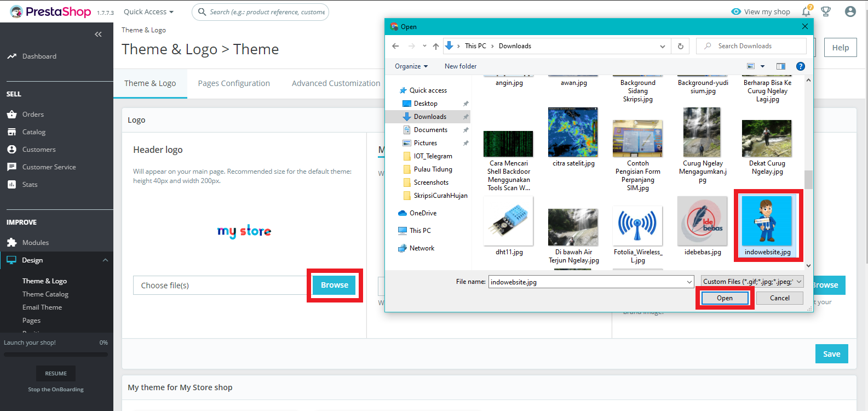
Task: Open the Quick Access dropdown
Action: (148, 12)
